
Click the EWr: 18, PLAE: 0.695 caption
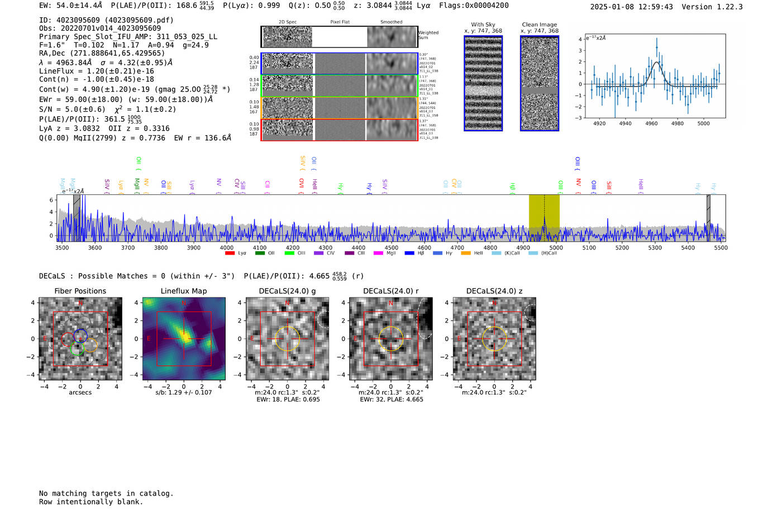pyautogui.click(x=288, y=400)
